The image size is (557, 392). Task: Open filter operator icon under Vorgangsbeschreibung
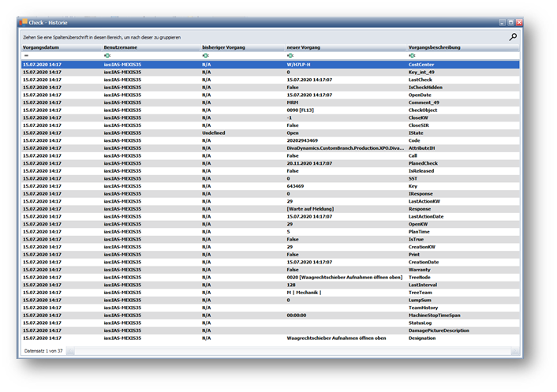tap(413, 56)
